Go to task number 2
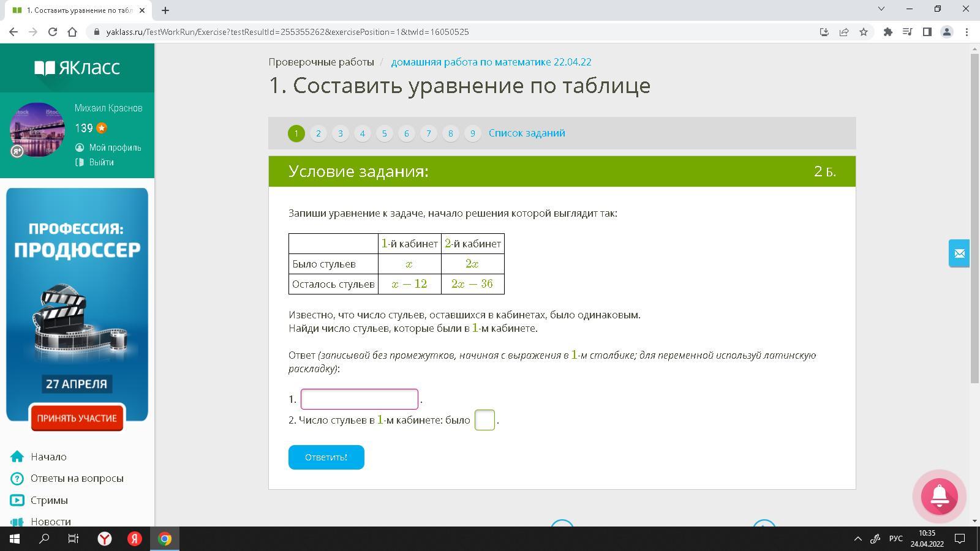 click(318, 133)
